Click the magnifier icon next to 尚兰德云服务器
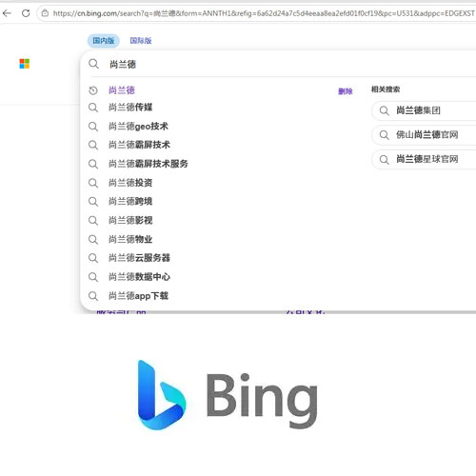The height and width of the screenshot is (476, 476). click(93, 258)
